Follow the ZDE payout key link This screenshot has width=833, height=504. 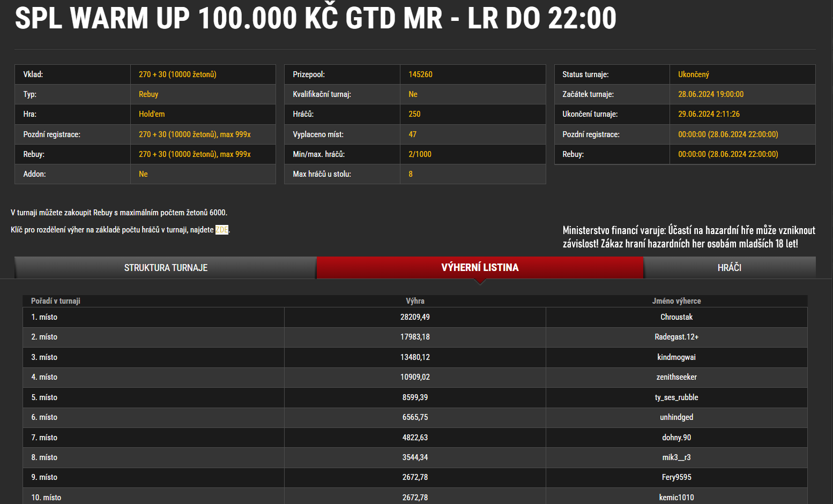[222, 230]
